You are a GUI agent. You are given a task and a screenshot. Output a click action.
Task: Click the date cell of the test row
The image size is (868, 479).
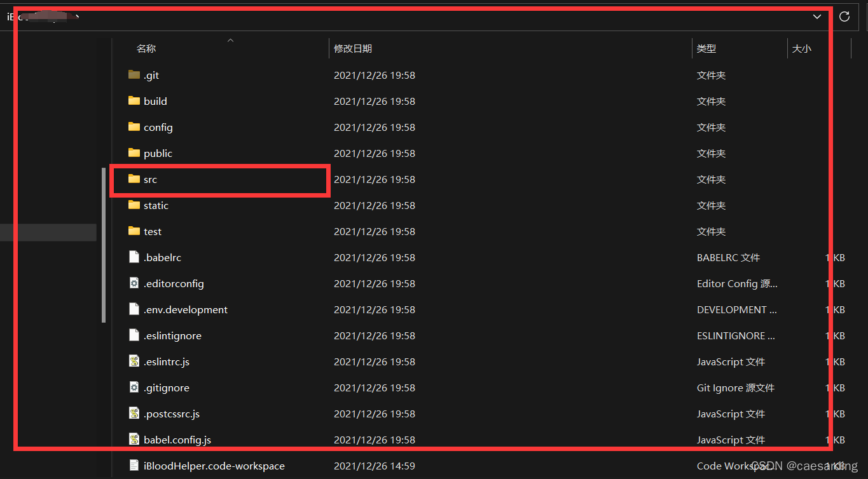375,231
